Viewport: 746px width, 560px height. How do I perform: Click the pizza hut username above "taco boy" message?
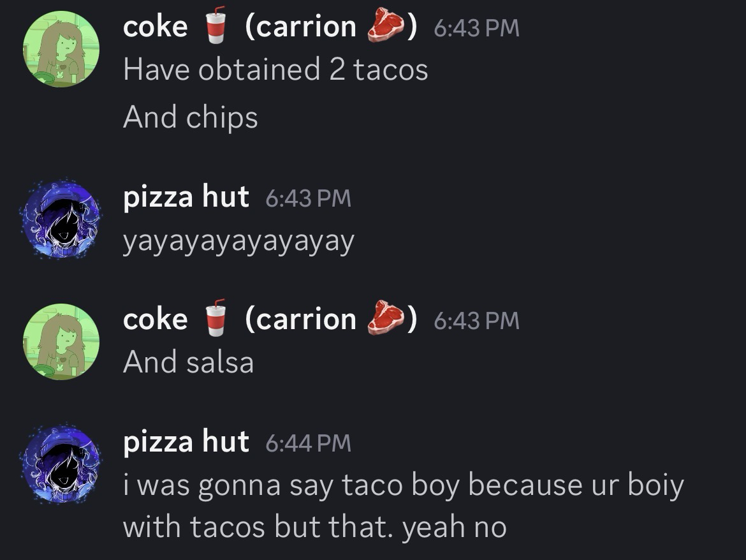(186, 441)
